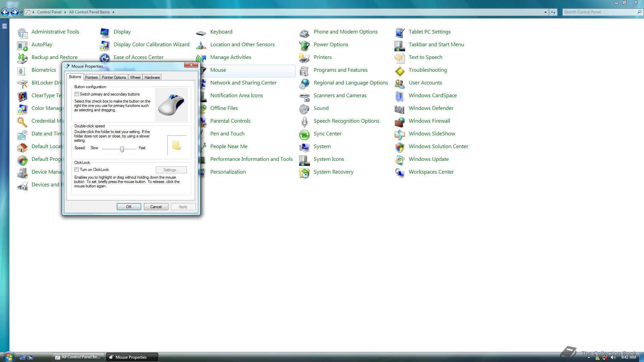644x362 pixels.
Task: Click OK in Mouse Properties
Action: [x=129, y=207]
